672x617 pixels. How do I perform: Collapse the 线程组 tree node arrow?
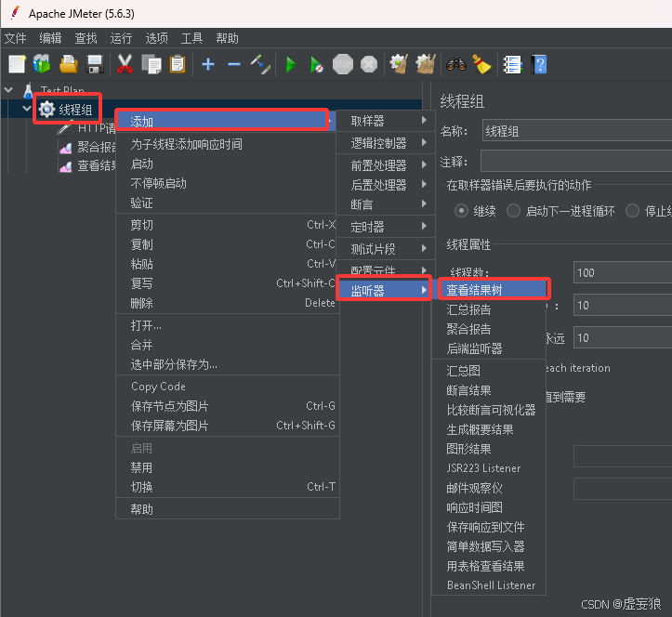27,109
